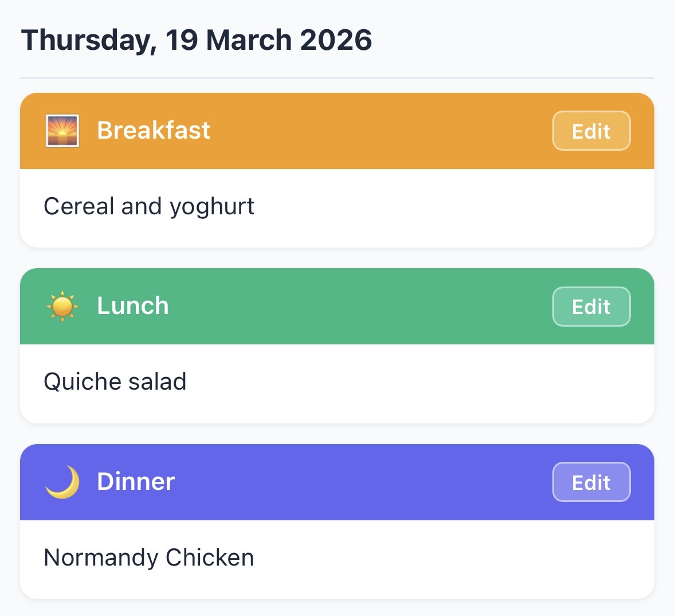675x616 pixels.
Task: Click the sun icon beside Lunch
Action: (x=62, y=306)
